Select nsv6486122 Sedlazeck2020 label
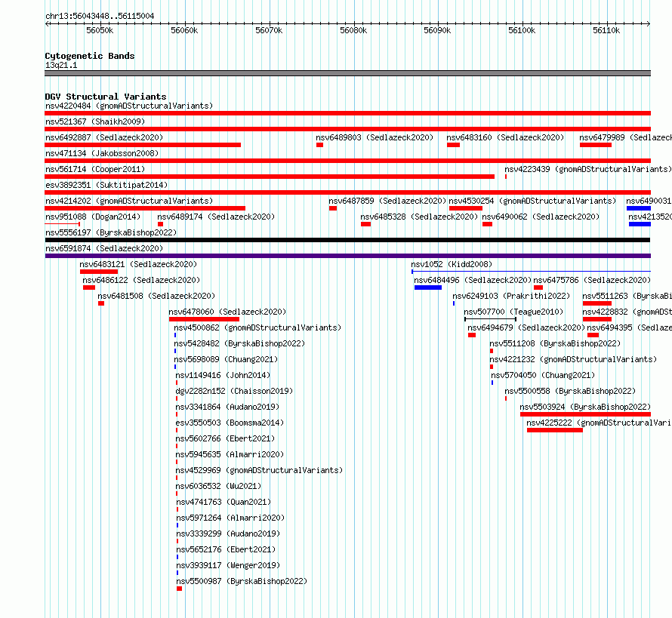Image resolution: width=672 pixels, height=618 pixels. tap(141, 280)
